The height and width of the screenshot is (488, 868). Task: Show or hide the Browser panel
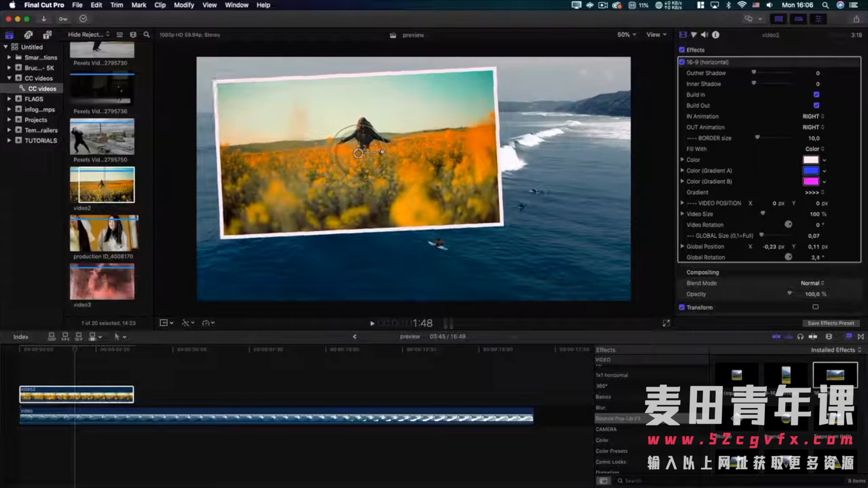click(x=778, y=19)
